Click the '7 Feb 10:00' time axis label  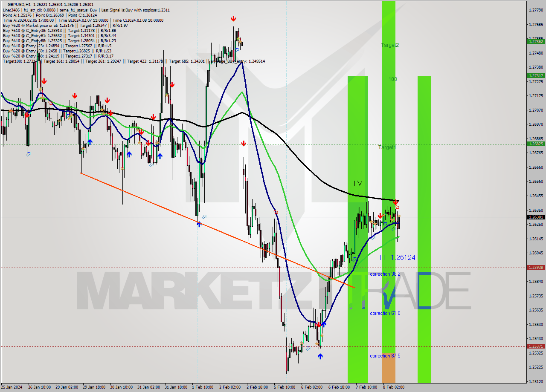coord(367,387)
